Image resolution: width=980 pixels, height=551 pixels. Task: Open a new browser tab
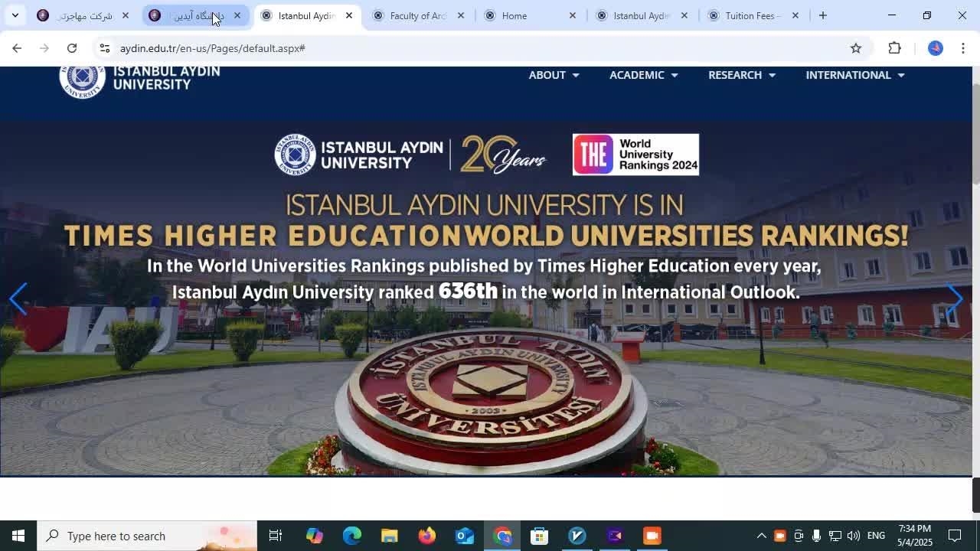click(x=822, y=15)
